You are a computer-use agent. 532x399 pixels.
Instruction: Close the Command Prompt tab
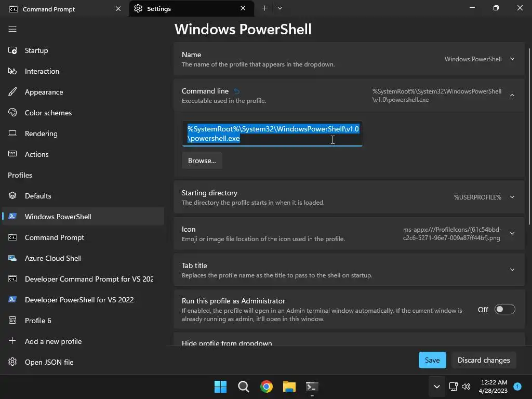pyautogui.click(x=118, y=9)
